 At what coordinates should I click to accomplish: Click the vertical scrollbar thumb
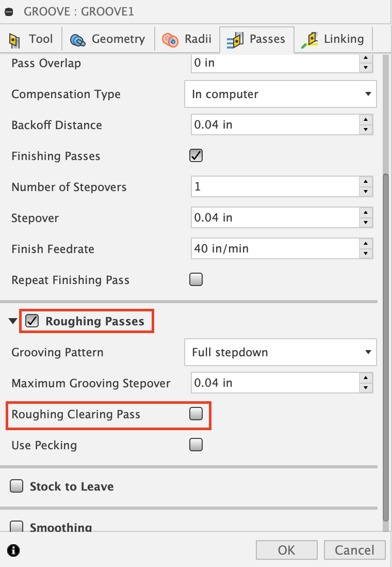(x=385, y=346)
